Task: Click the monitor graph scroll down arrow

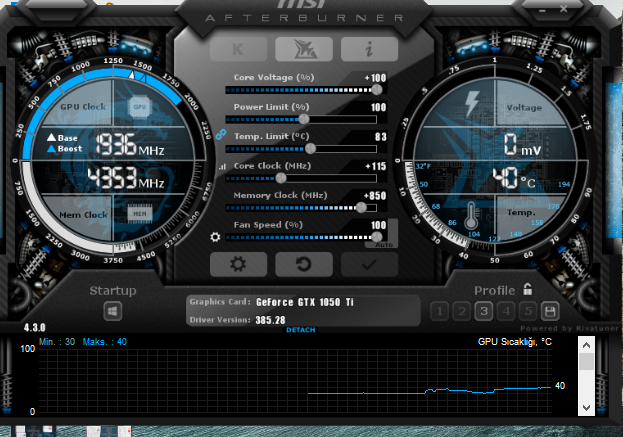Action: pos(586,408)
